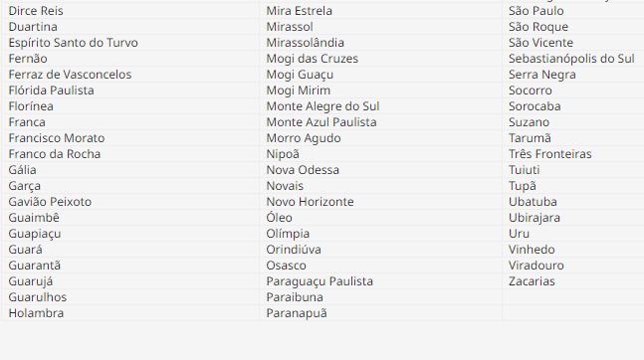Screen dimensions: 644x360
Task: Click the Zacarias table cell
Action: [x=573, y=281]
